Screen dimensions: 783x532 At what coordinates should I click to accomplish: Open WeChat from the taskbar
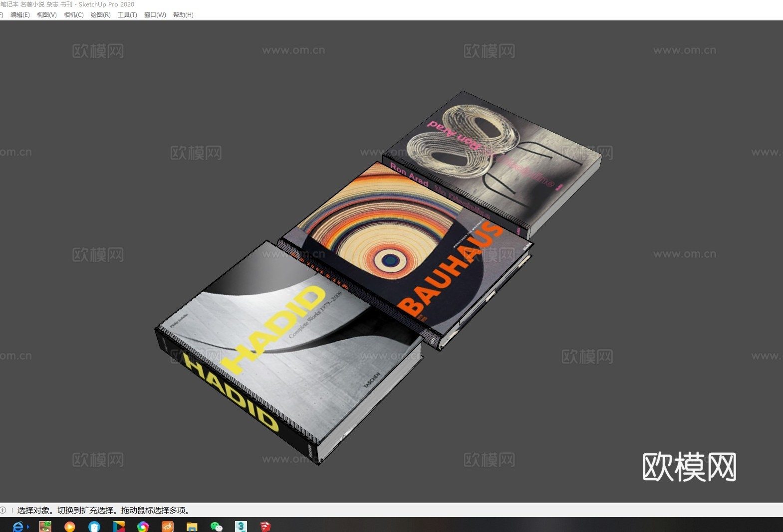coord(216,527)
